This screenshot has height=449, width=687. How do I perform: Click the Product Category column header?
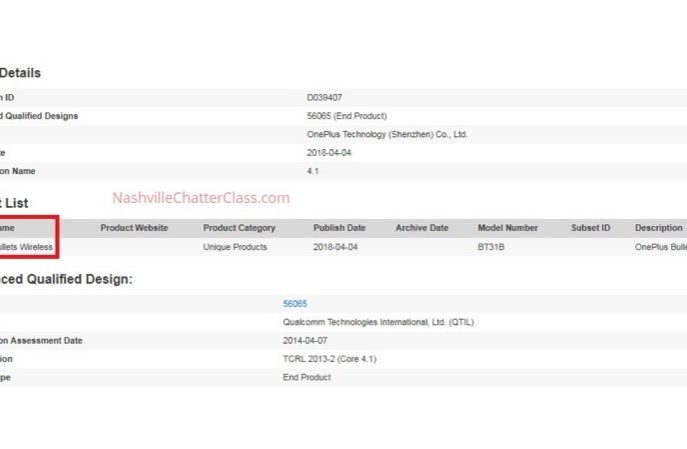pos(239,228)
